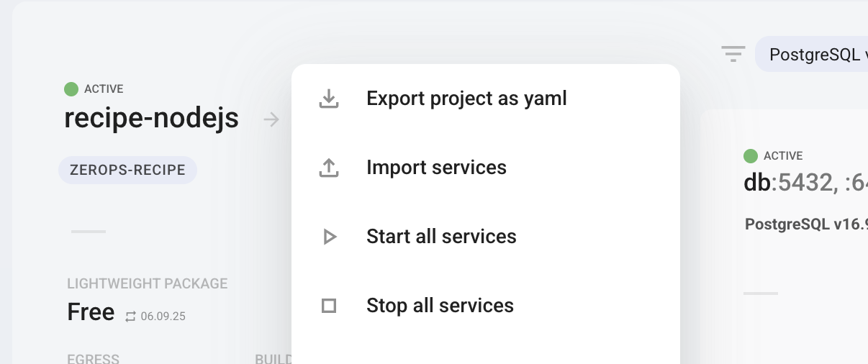Select Export project as yaml
This screenshot has height=364, width=868.
point(466,99)
